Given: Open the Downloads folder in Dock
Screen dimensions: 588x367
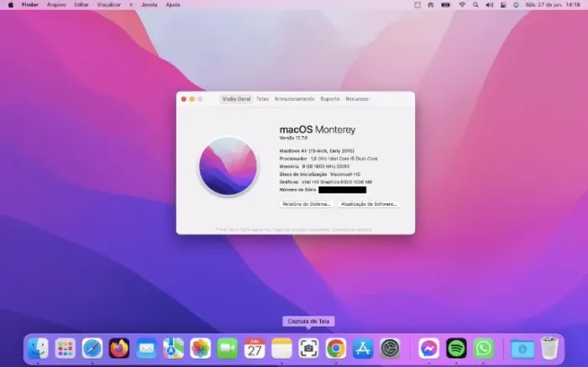Looking at the screenshot, I should [522, 349].
